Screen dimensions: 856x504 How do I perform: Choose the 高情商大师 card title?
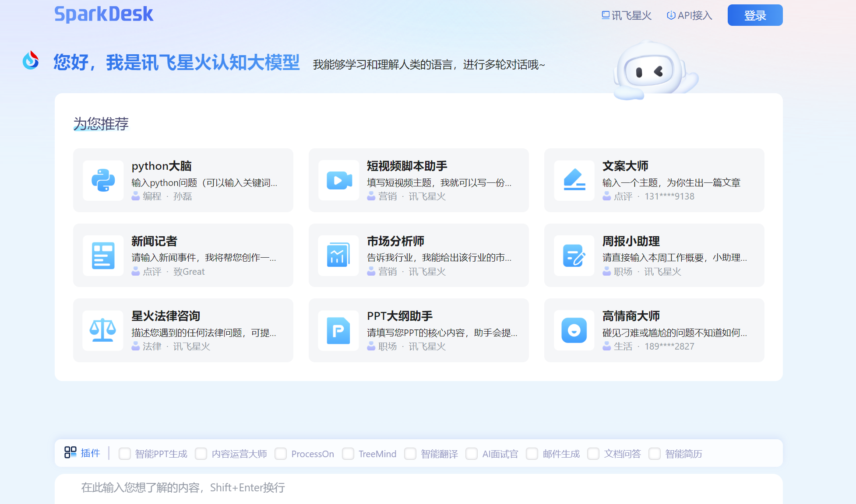[x=631, y=316]
